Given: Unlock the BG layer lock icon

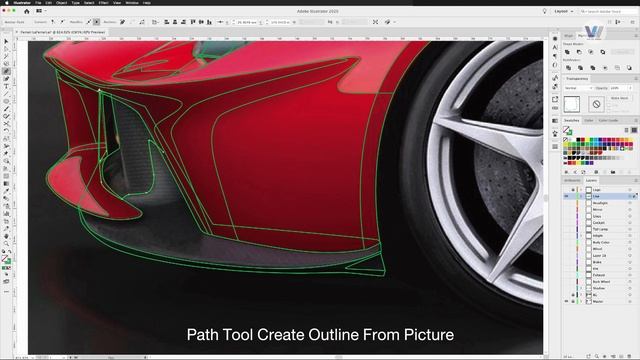Looking at the screenshot, I should (573, 295).
